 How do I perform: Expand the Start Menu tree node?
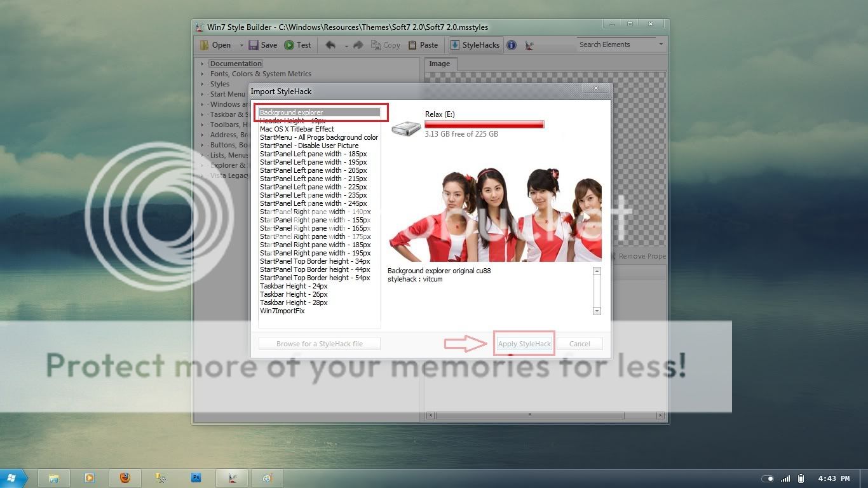(x=202, y=94)
